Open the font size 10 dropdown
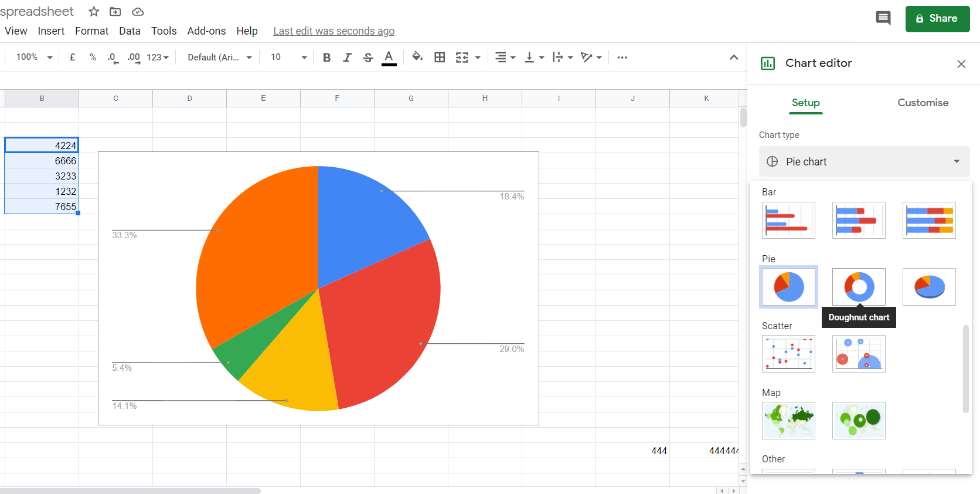The image size is (980, 494). click(288, 57)
